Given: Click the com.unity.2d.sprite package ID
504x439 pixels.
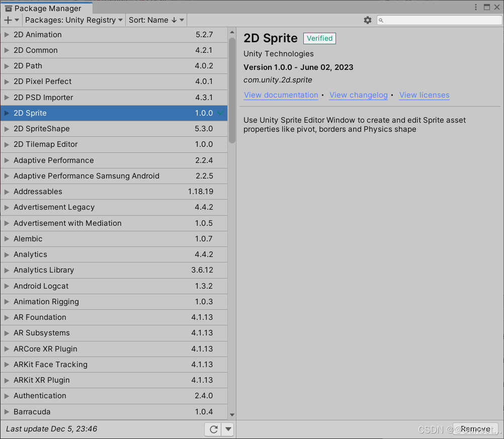Looking at the screenshot, I should coord(278,80).
